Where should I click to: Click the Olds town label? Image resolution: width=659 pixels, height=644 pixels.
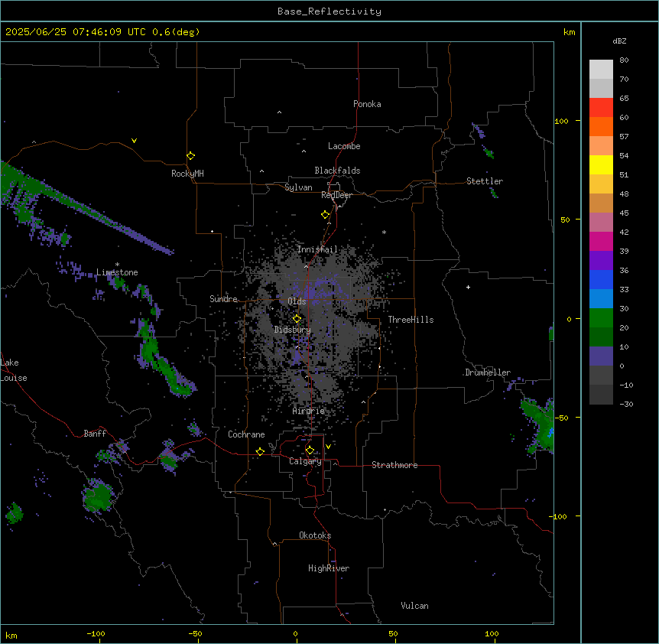297,301
